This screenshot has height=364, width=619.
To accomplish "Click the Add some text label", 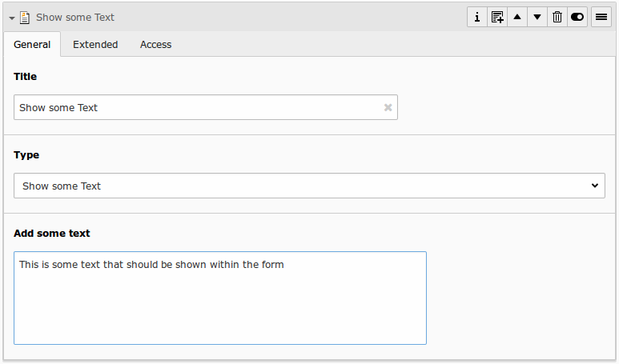I will [52, 234].
